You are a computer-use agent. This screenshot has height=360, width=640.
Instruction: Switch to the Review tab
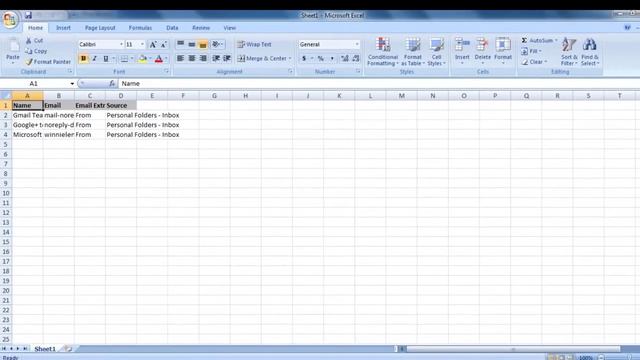[x=201, y=28]
